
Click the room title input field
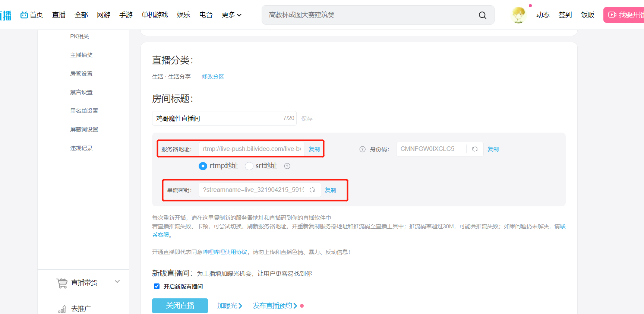click(x=218, y=118)
